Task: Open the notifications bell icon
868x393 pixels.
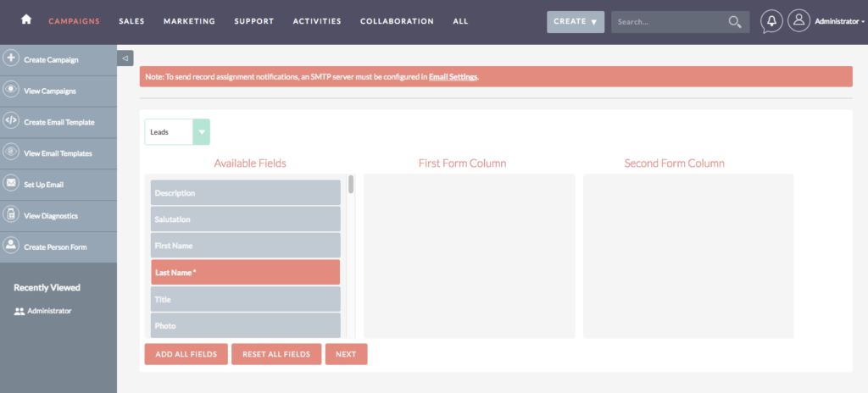Action: (771, 21)
